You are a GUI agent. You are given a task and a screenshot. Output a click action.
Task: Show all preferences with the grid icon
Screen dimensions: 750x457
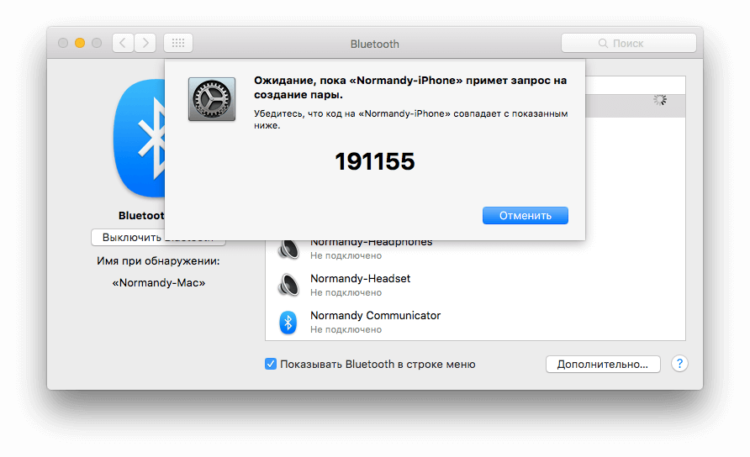click(178, 43)
